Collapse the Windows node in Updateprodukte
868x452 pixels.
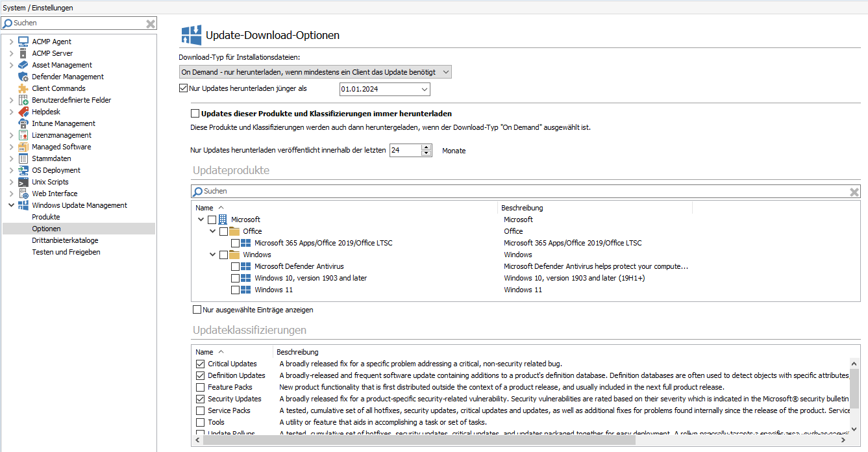pyautogui.click(x=212, y=254)
